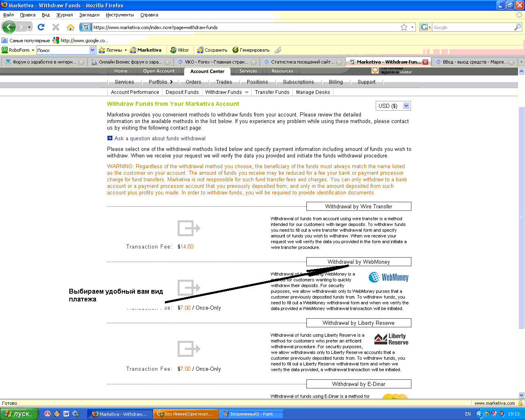Open the Liberty Reserve withdrawal form icon

[189, 349]
